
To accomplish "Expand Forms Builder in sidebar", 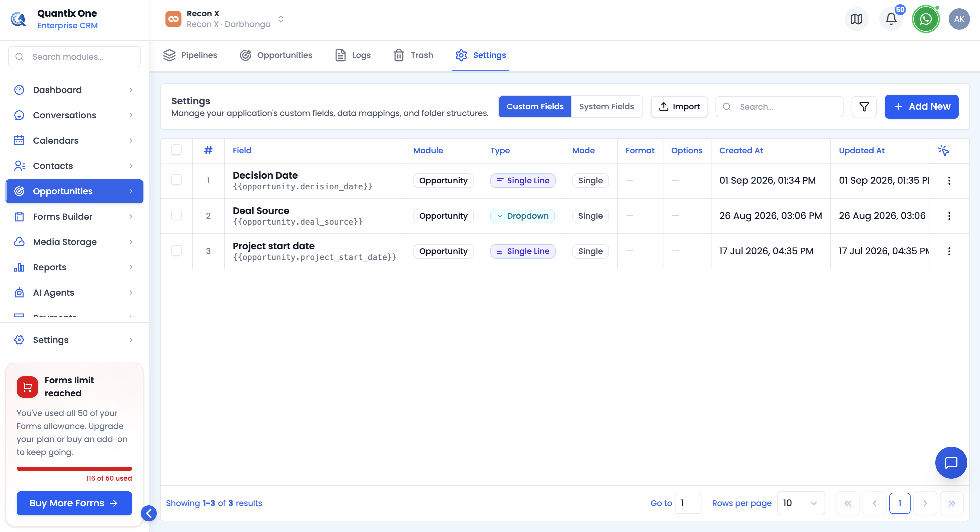I will pyautogui.click(x=74, y=217).
